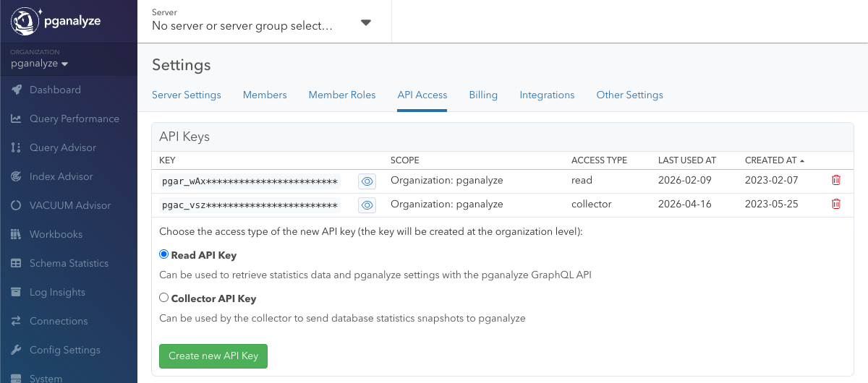Open Workbooks in sidebar
This screenshot has height=383, width=868.
(x=56, y=234)
